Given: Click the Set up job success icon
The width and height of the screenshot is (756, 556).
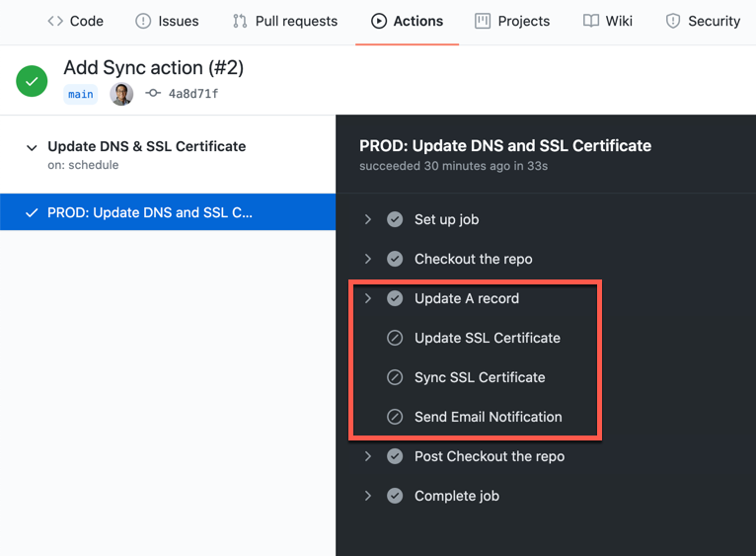Looking at the screenshot, I should (395, 219).
